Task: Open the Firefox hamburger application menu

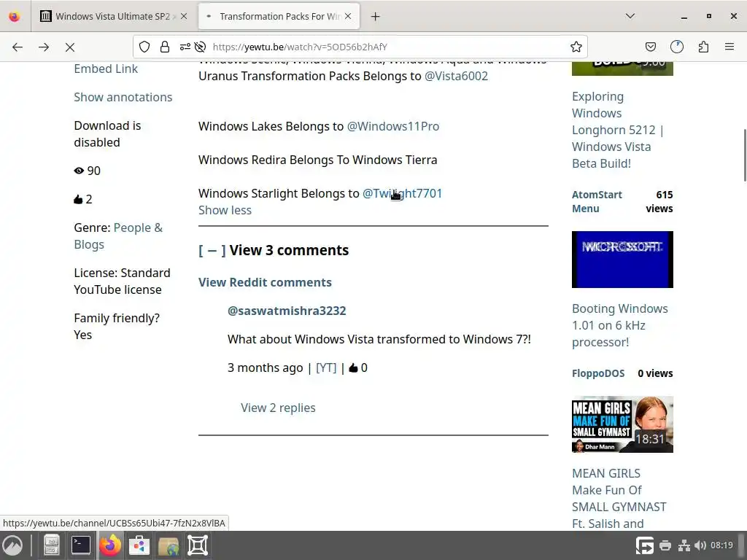Action: (x=729, y=47)
